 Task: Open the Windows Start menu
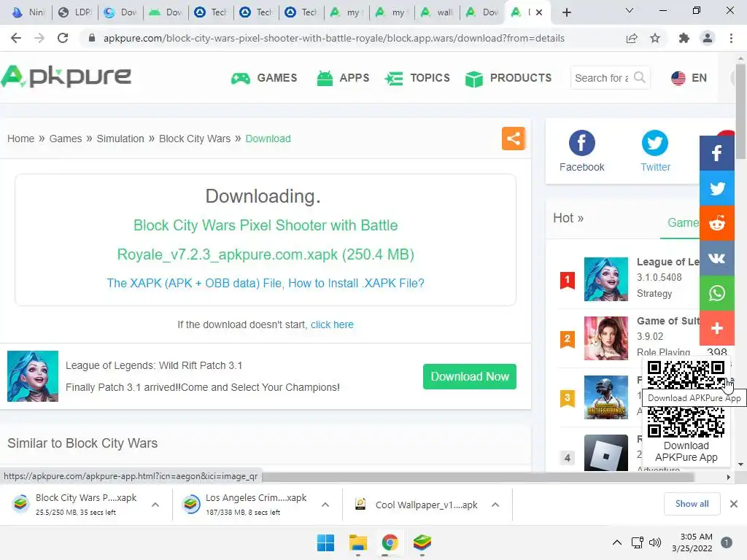(x=326, y=542)
